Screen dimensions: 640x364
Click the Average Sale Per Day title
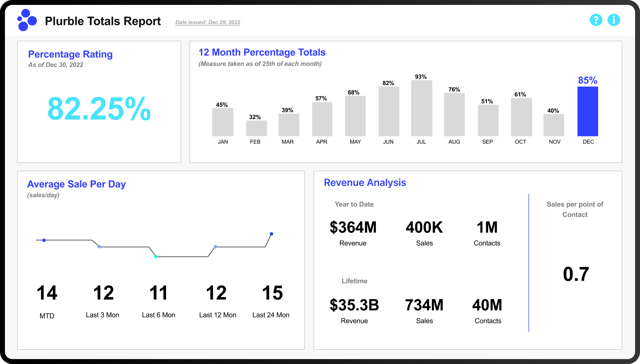pos(76,184)
